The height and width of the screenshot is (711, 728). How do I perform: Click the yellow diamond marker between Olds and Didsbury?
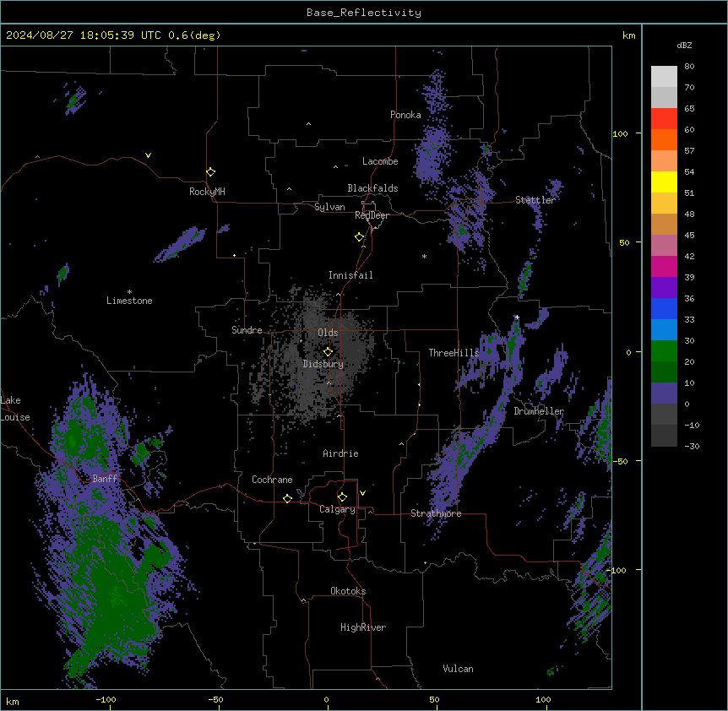tap(328, 352)
